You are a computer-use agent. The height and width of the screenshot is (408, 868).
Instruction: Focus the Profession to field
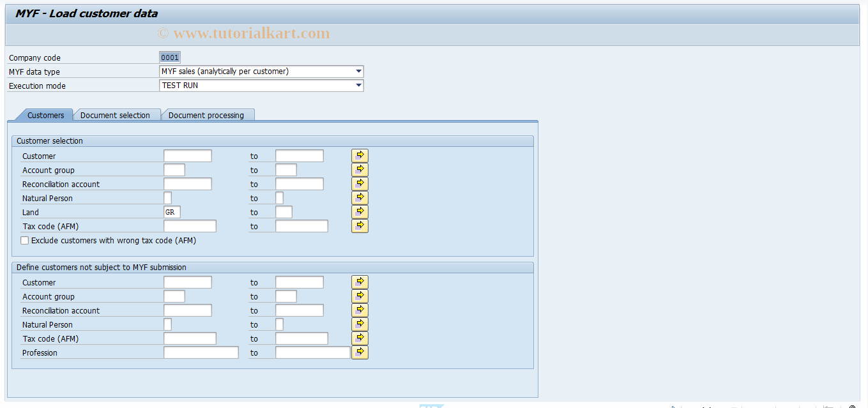pos(313,352)
